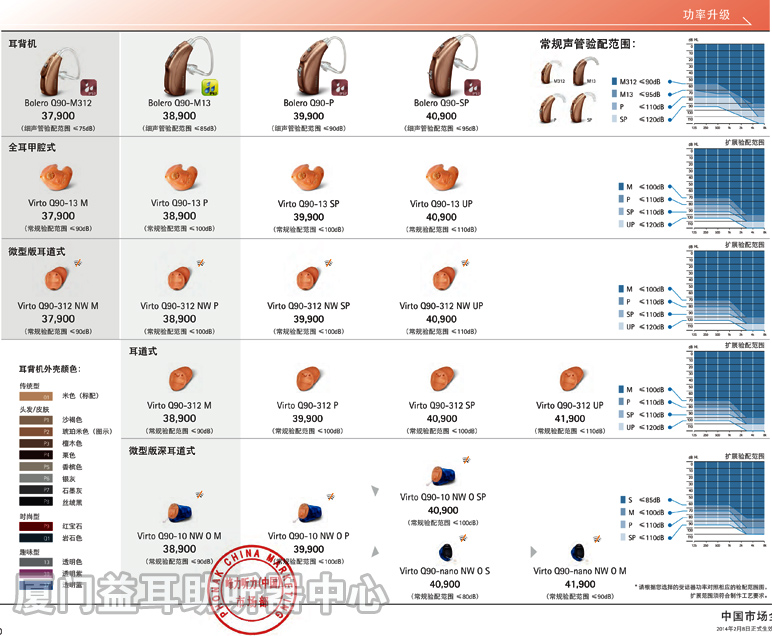The image size is (772, 636).
Task: Click arrow pointing toward Virto Q90-nano NW O M
Action: pos(533,551)
